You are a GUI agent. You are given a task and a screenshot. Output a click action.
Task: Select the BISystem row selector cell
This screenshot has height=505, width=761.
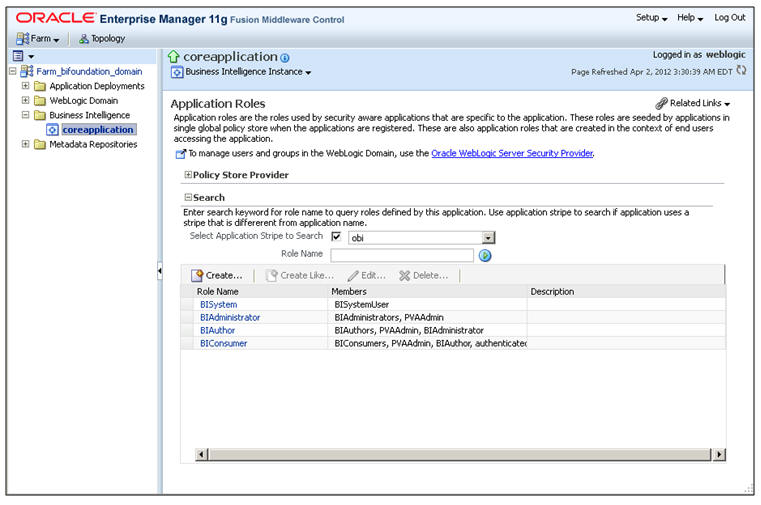click(x=187, y=305)
